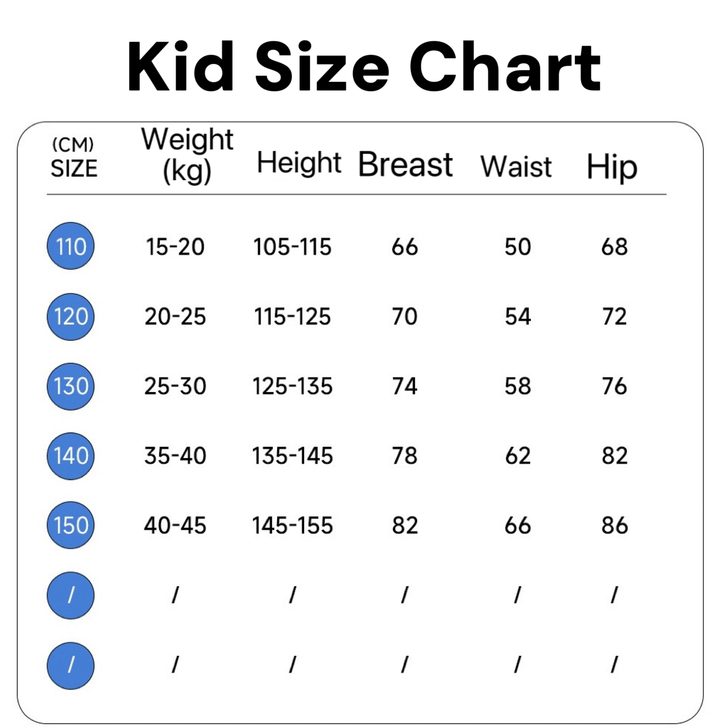Click hip value 68 for size 110
Viewport: 728px width, 728px height.
(x=614, y=247)
